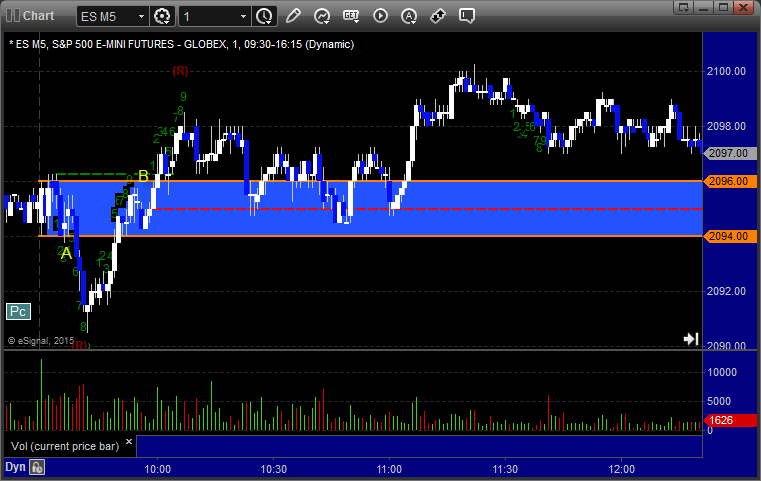This screenshot has width=761, height=481.
Task: Click the 2096.00 orange price marker
Action: 729,182
